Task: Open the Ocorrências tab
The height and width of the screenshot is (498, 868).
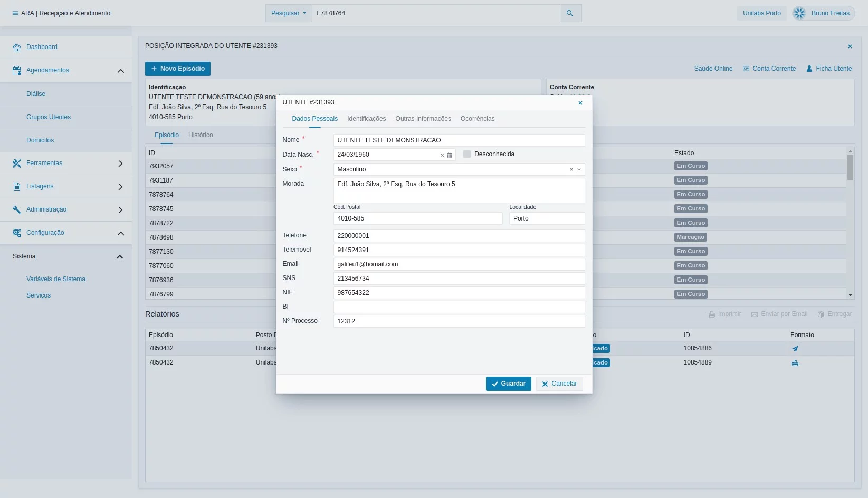Action: click(x=478, y=119)
